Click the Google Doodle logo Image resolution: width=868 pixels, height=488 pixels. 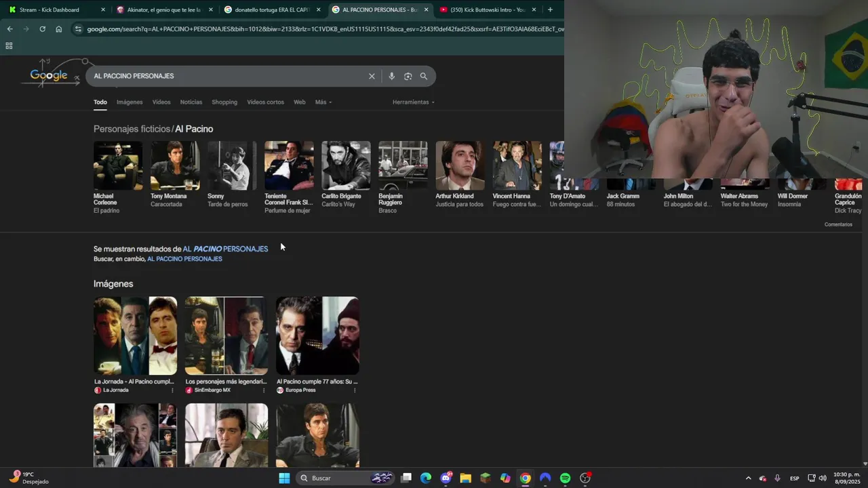coord(49,73)
